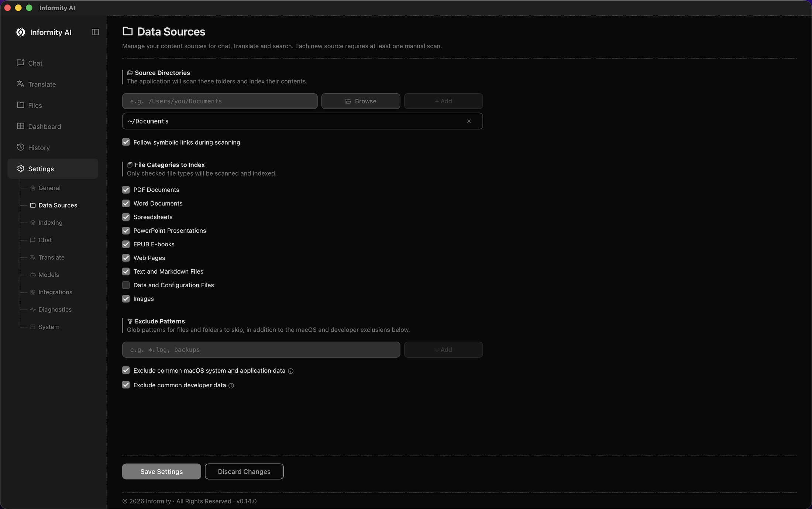812x509 pixels.
Task: Click the Exclude Patterns filter icon
Action: 130,321
